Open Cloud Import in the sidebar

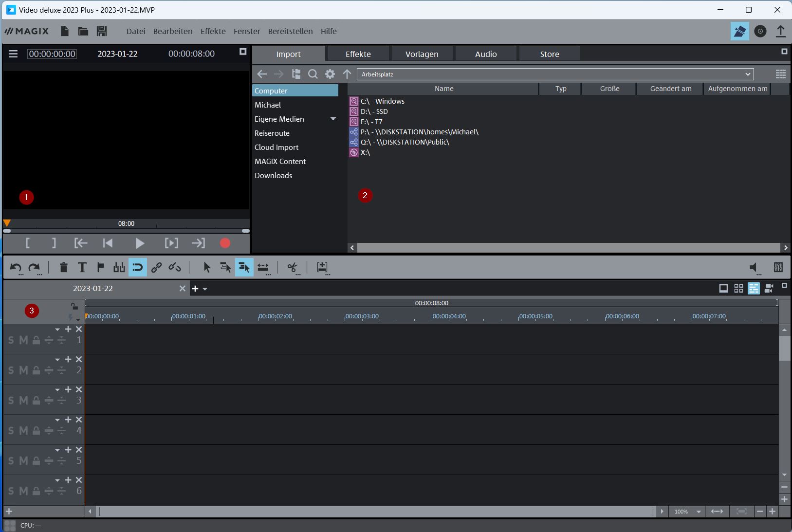(x=276, y=147)
